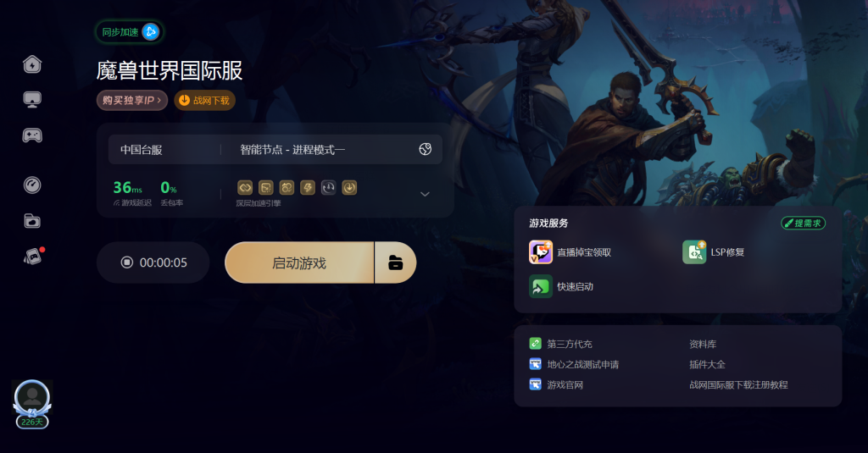Click the 启动游戏 launch button
This screenshot has height=453, width=868.
(x=299, y=262)
